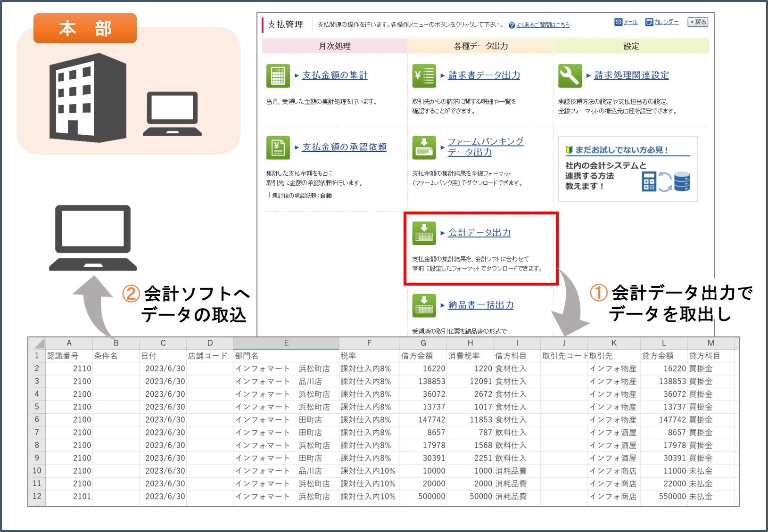
Task: Click the 会計データ出力 download icon
Action: 424,233
